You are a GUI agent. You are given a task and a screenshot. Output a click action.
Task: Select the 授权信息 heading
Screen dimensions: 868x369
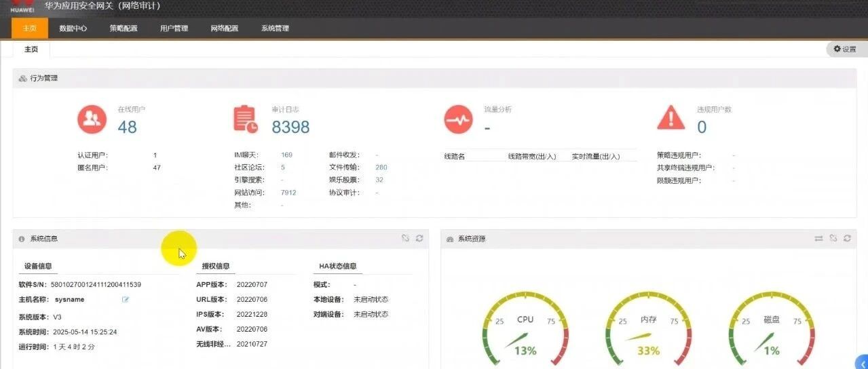coord(216,266)
